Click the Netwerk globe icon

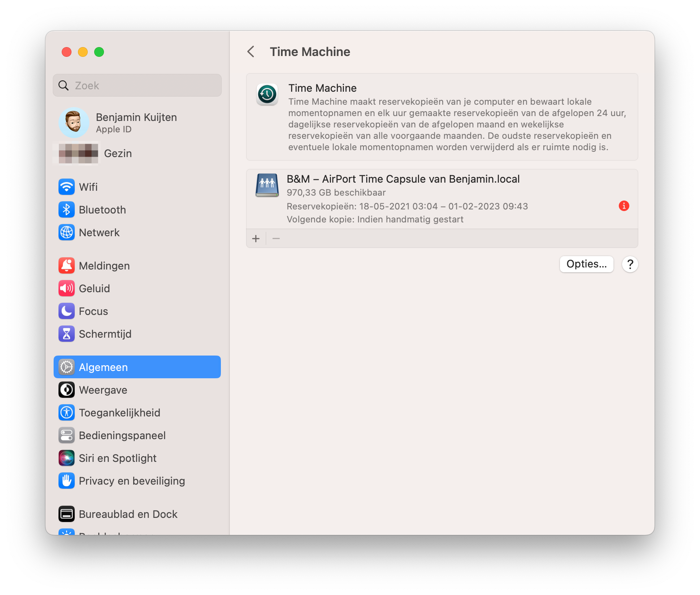[x=67, y=232]
